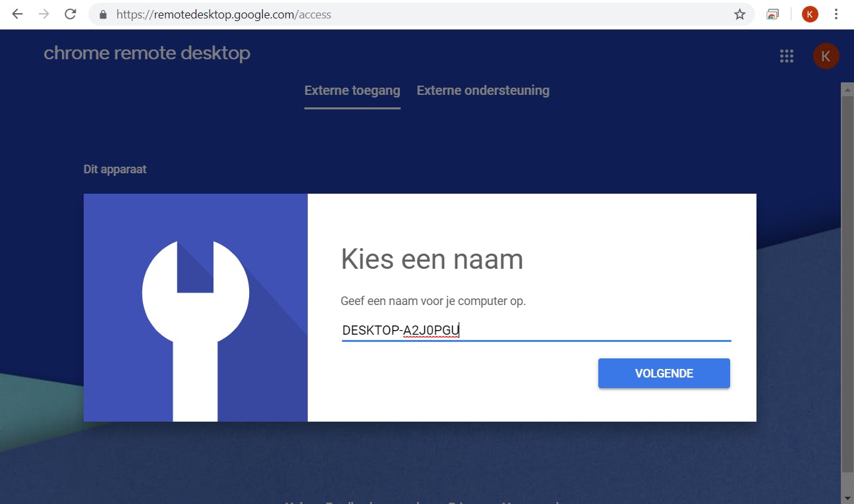The width and height of the screenshot is (854, 504).
Task: Click the browser forward arrow
Action: pyautogui.click(x=44, y=14)
